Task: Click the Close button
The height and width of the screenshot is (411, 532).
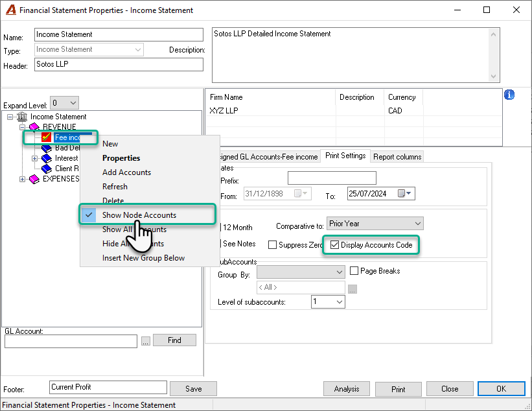Action: click(x=450, y=388)
